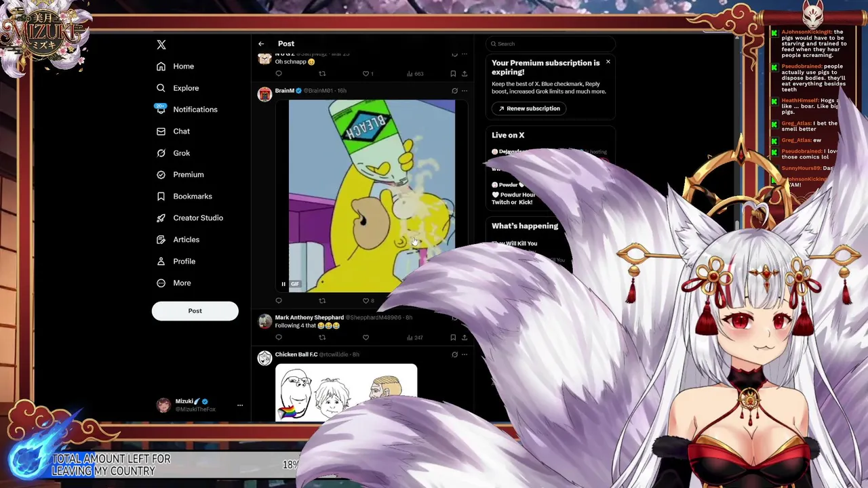
Task: Click the 'What's happening' heading
Action: pyautogui.click(x=525, y=226)
